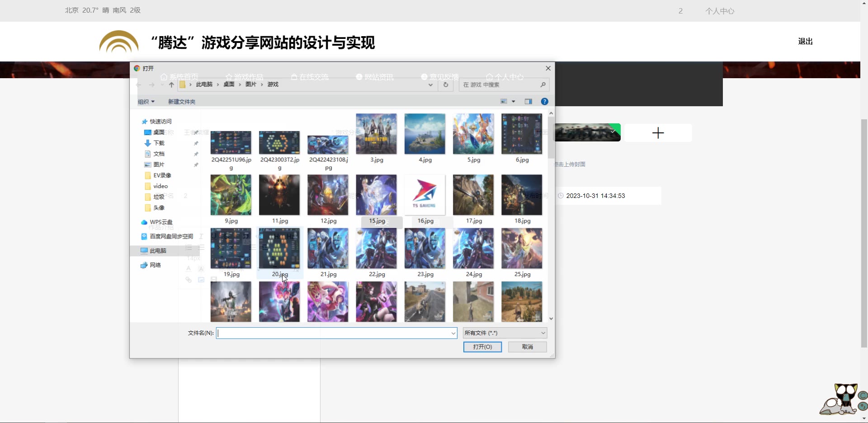
Task: Open the dialog help icon
Action: click(545, 102)
